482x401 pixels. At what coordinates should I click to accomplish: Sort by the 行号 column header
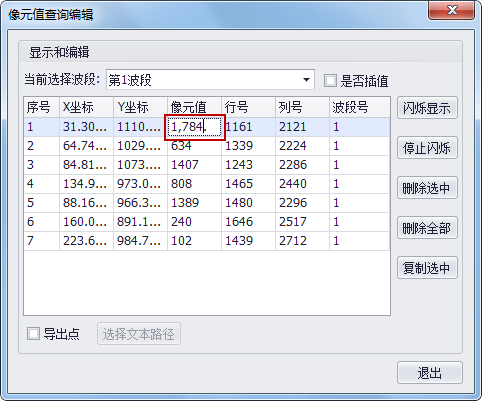click(x=248, y=107)
